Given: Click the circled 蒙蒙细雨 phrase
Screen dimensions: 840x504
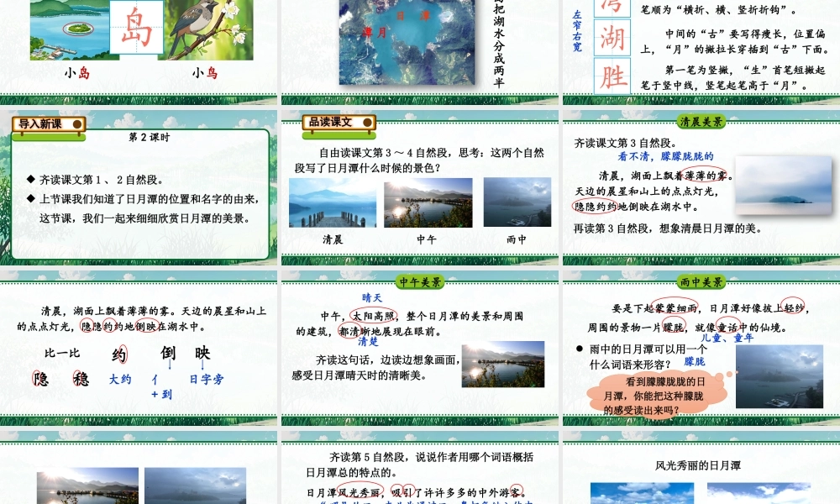Looking at the screenshot, I should (x=675, y=308).
